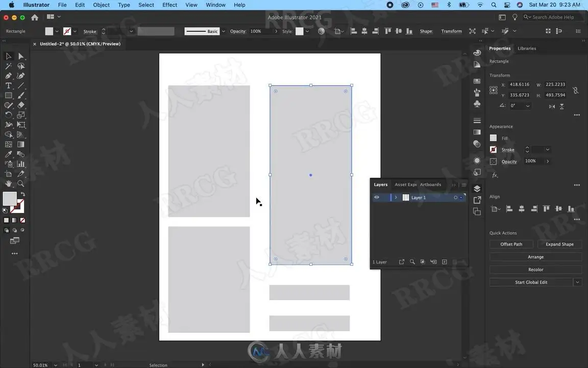This screenshot has width=588, height=368.
Task: Switch to Asset Export tab
Action: (x=405, y=185)
